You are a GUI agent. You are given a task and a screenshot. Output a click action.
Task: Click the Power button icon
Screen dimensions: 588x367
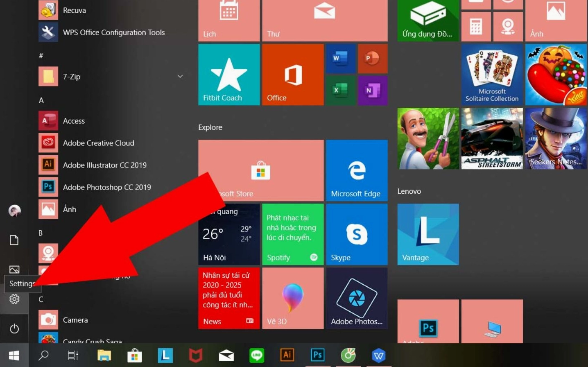pos(14,328)
